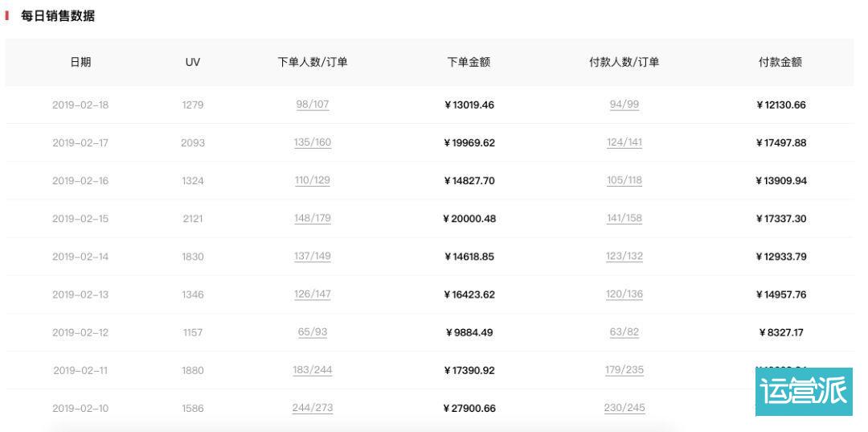868x432 pixels.
Task: Click the 运营派 watermark logo
Action: 803,392
